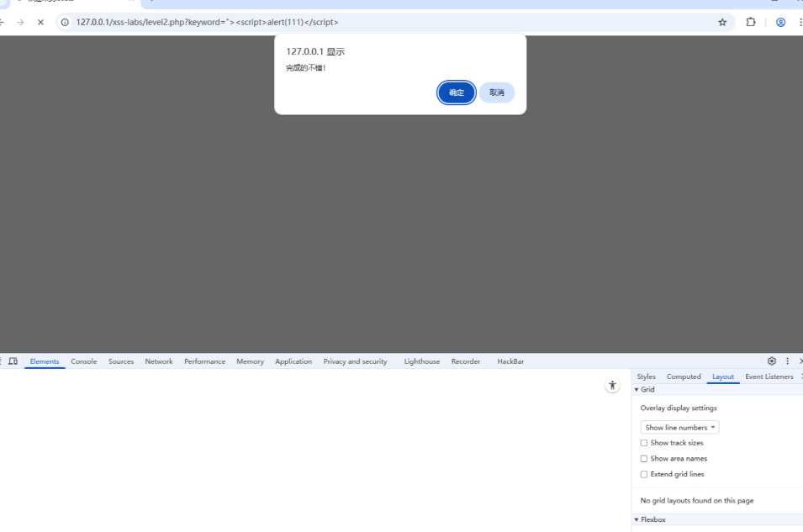Click the '完成的不错!' alert message
Screen dimensions: 803x532
tap(306, 68)
